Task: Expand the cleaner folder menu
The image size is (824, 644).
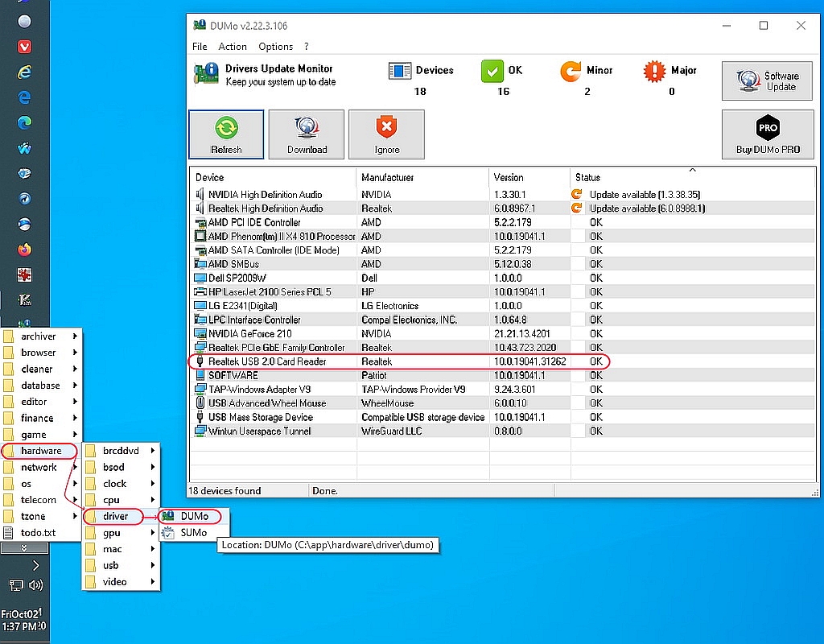Action: tap(41, 369)
